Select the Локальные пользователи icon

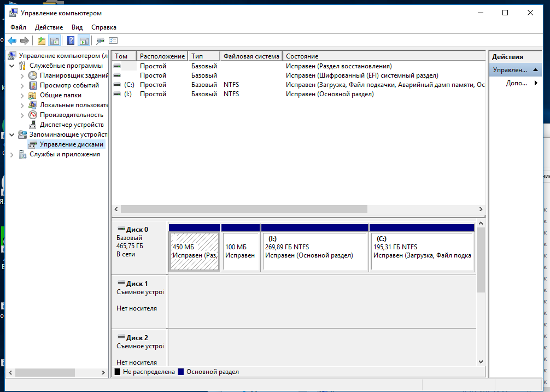(x=33, y=105)
